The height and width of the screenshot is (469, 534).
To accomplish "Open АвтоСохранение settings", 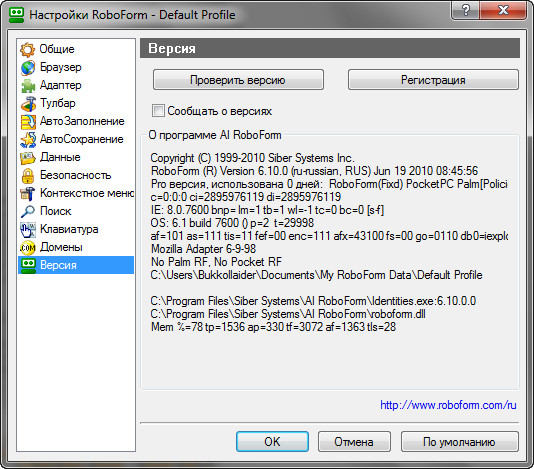I will click(x=82, y=139).
